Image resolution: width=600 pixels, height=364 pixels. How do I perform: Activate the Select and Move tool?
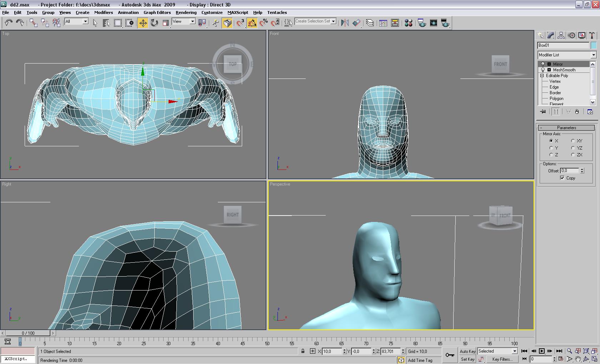(143, 23)
